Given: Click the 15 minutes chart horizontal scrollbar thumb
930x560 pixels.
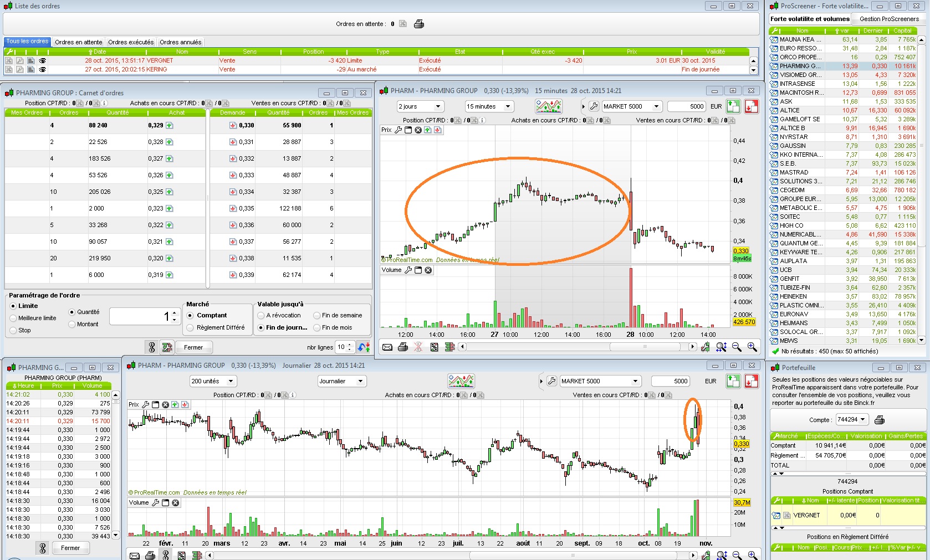Looking at the screenshot, I should point(645,347).
